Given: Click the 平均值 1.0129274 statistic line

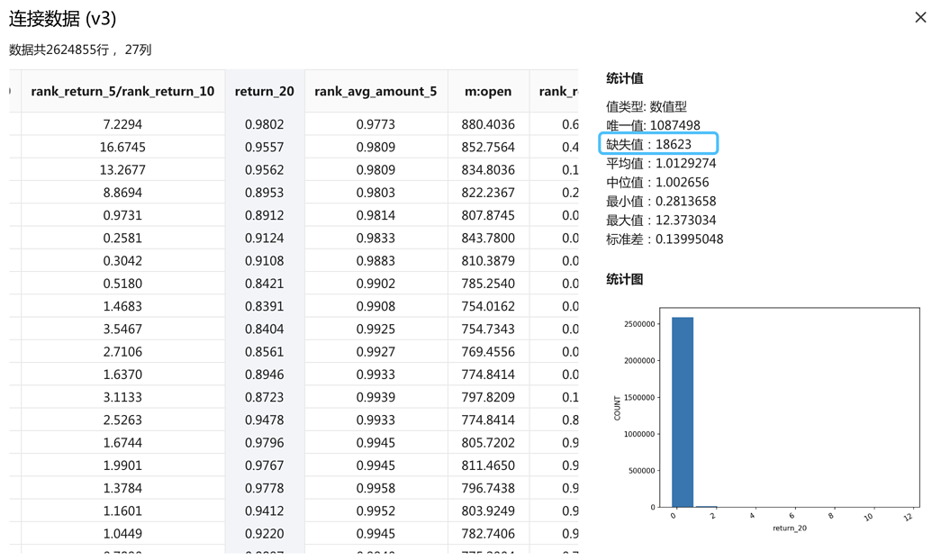Looking at the screenshot, I should [661, 163].
